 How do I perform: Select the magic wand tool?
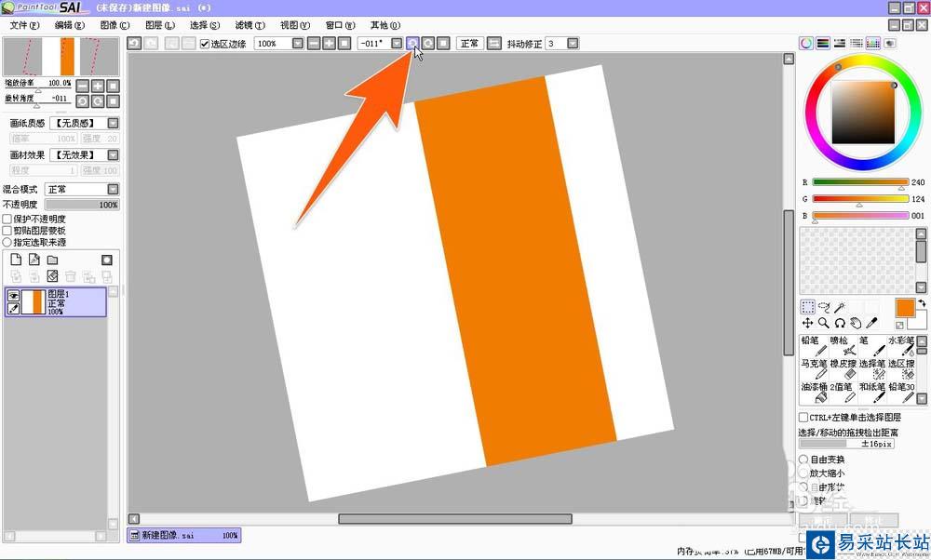tap(840, 307)
